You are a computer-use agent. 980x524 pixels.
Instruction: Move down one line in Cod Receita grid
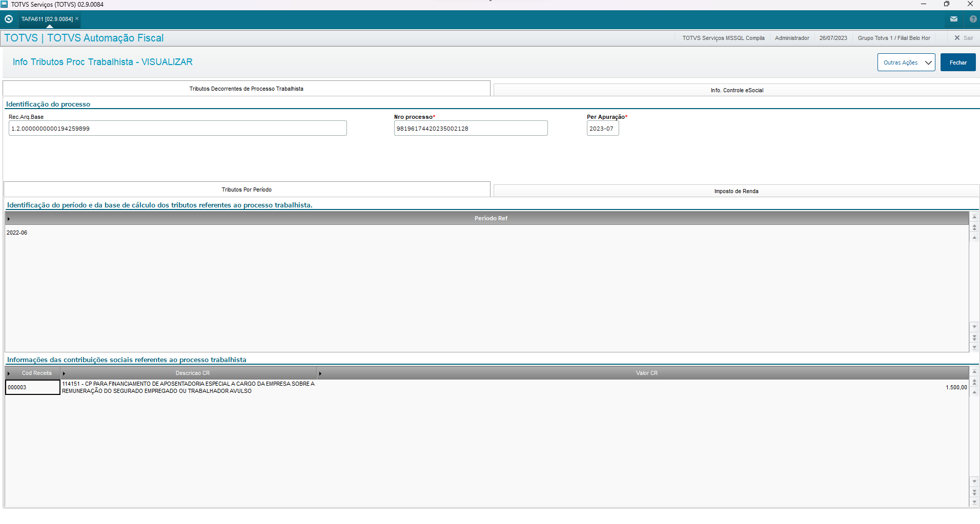point(974,481)
